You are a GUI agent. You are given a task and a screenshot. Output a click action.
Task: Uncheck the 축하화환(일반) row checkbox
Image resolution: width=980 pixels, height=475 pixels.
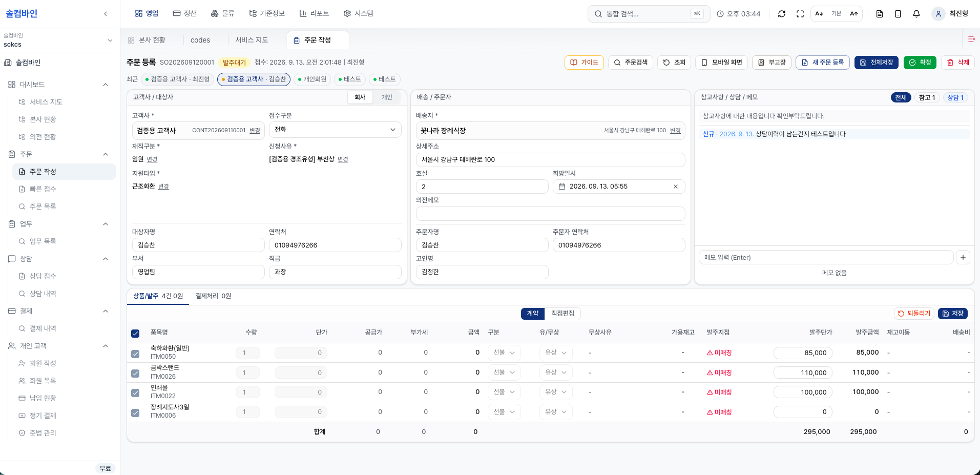coord(135,354)
